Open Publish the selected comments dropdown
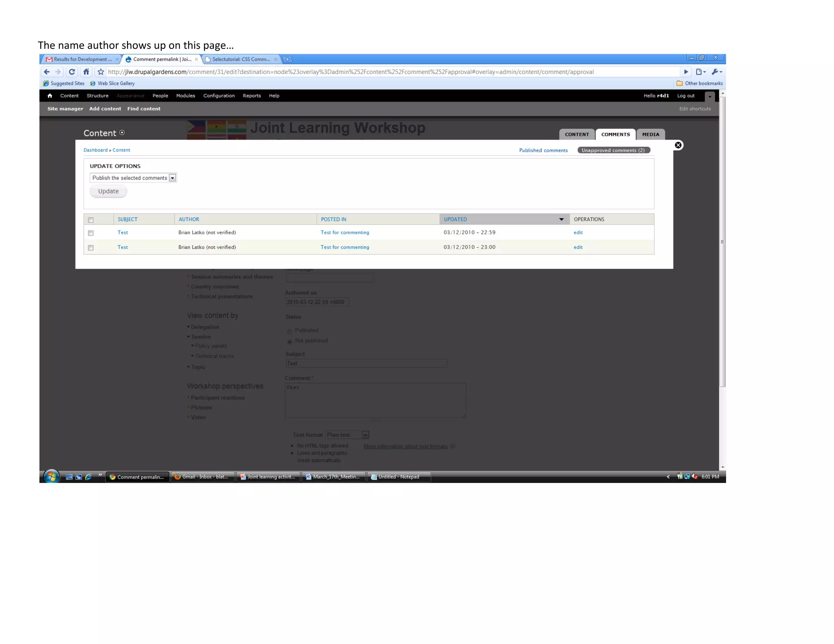This screenshot has height=644, width=834. coord(133,178)
